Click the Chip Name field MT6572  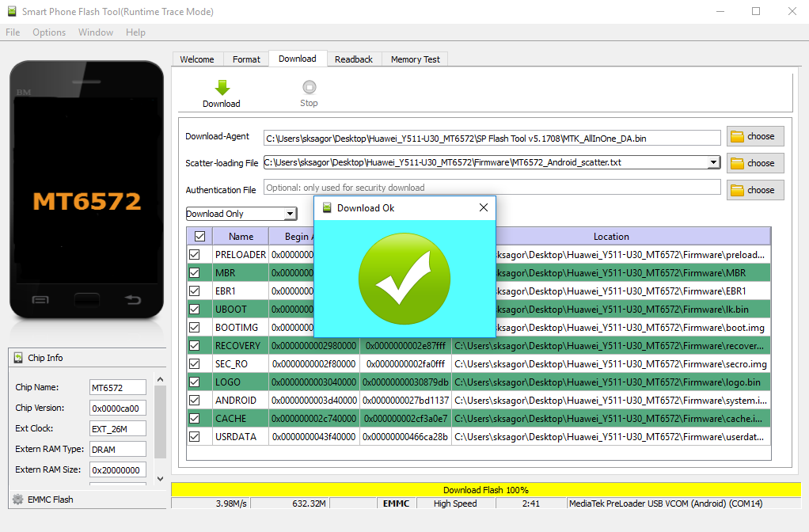coord(118,387)
